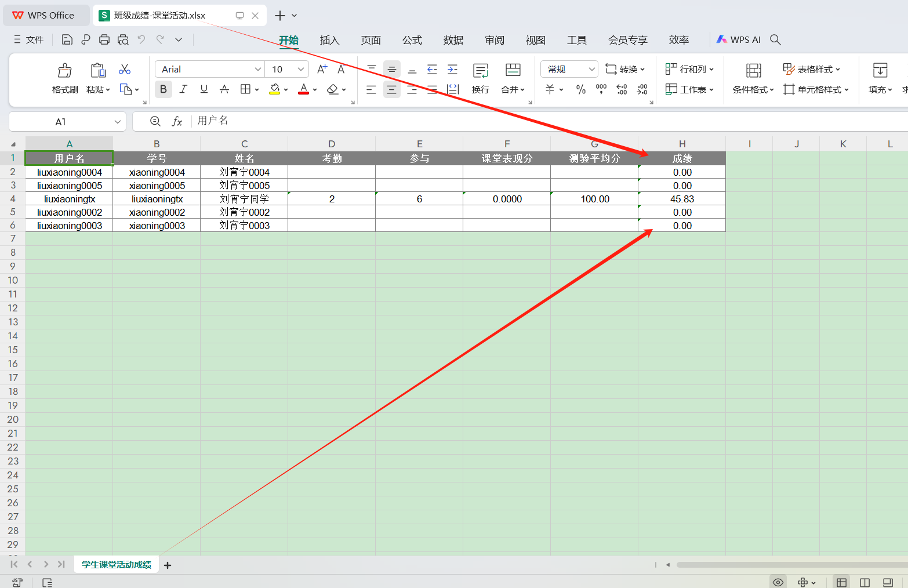Expand the number format (常规) dropdown

[591, 69]
